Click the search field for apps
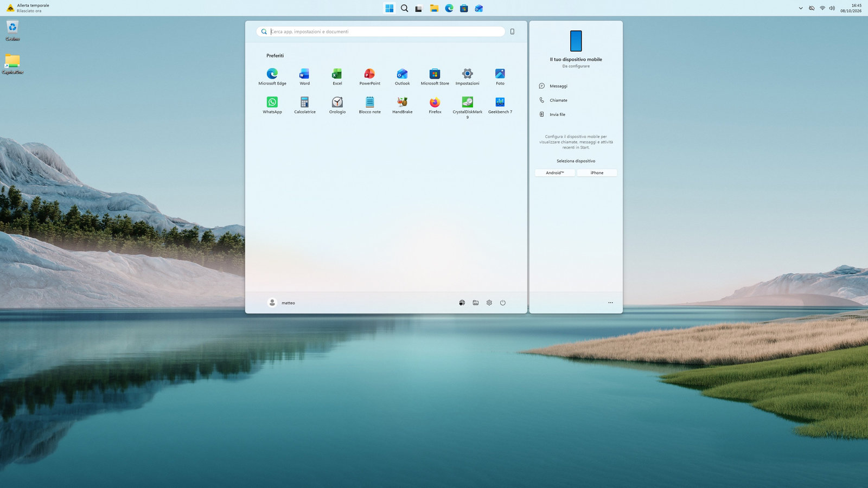Viewport: 868px width, 488px height. point(380,31)
